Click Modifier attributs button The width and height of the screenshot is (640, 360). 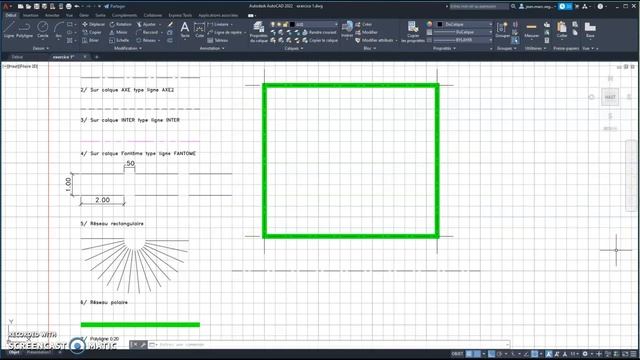click(x=374, y=40)
